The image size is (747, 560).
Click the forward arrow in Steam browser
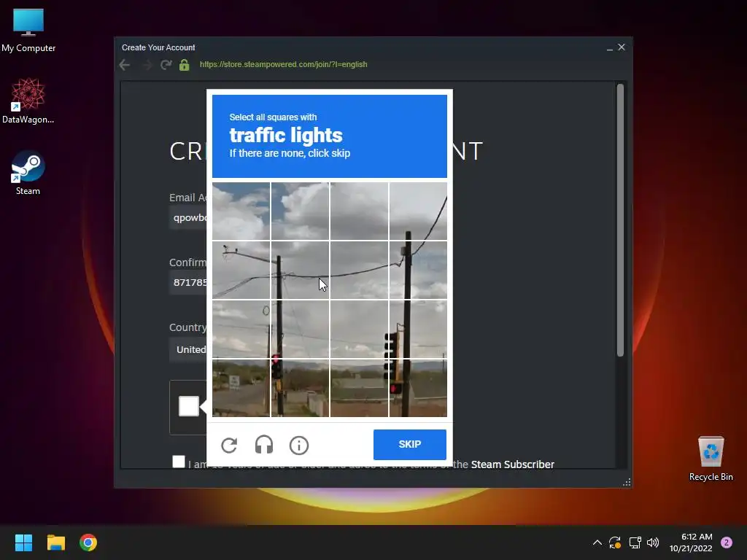147,65
